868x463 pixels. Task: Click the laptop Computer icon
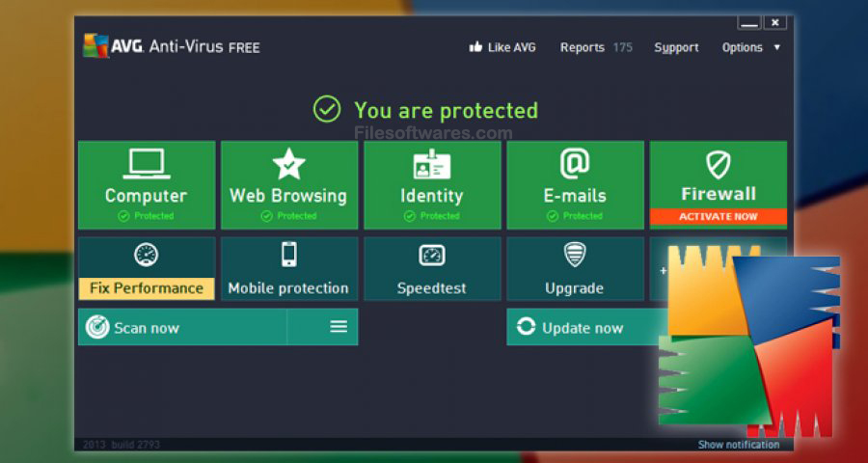click(x=147, y=163)
